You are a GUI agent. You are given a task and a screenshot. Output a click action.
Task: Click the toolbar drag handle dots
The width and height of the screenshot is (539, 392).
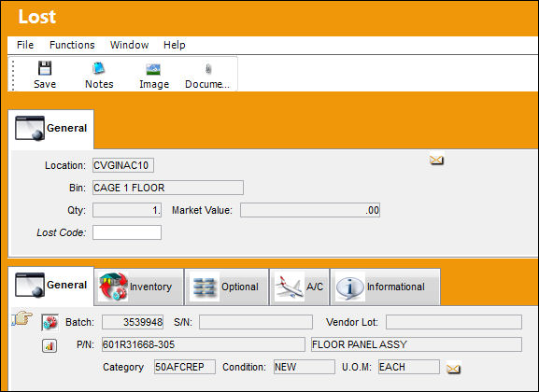13,76
